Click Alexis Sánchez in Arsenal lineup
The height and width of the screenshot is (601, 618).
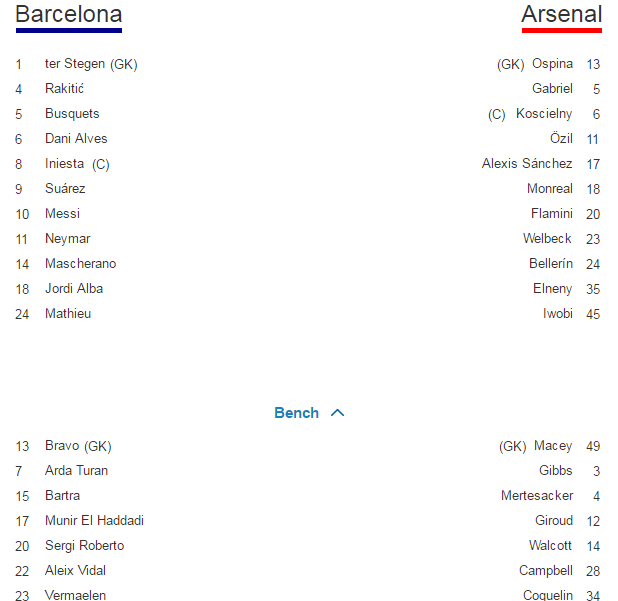[x=527, y=164]
